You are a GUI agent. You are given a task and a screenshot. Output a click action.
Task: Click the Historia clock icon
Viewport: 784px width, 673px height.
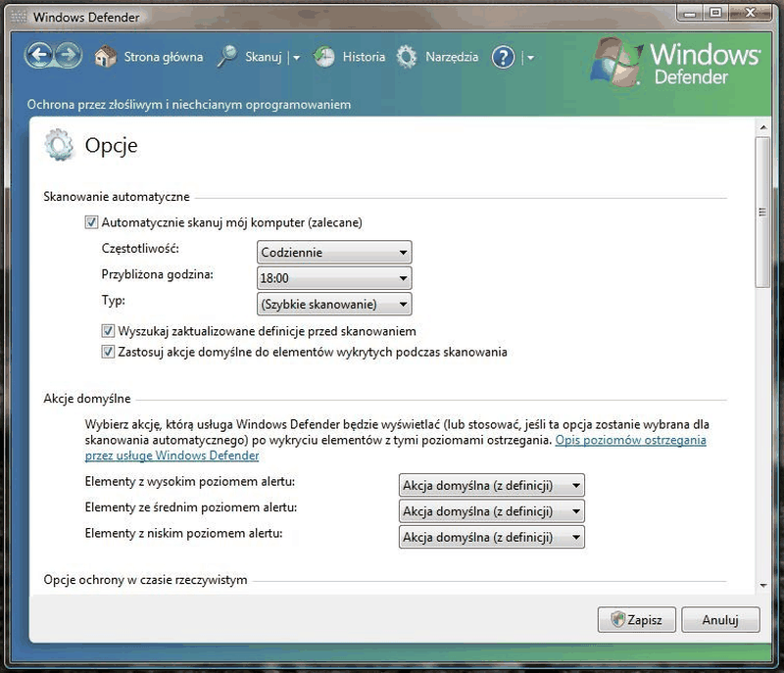click(x=324, y=57)
